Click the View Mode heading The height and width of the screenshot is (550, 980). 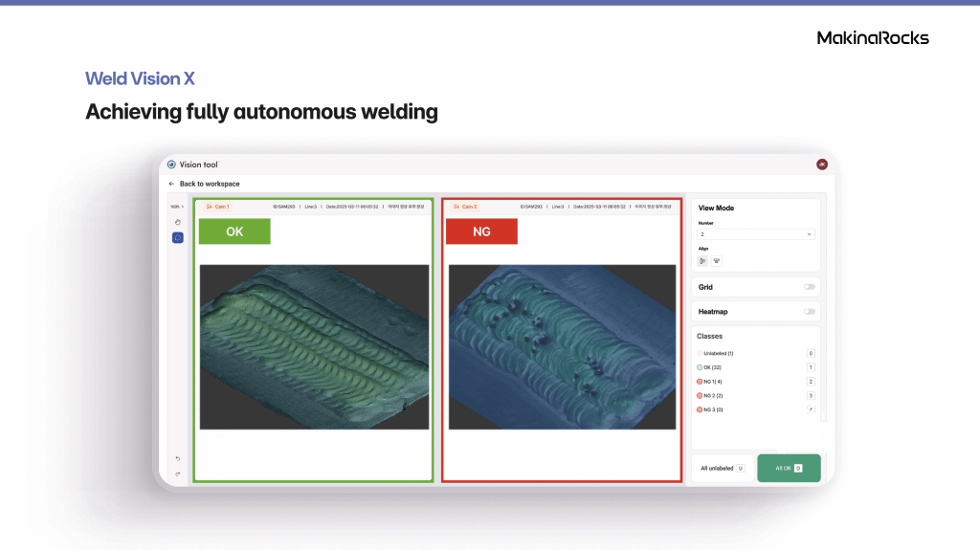(716, 209)
